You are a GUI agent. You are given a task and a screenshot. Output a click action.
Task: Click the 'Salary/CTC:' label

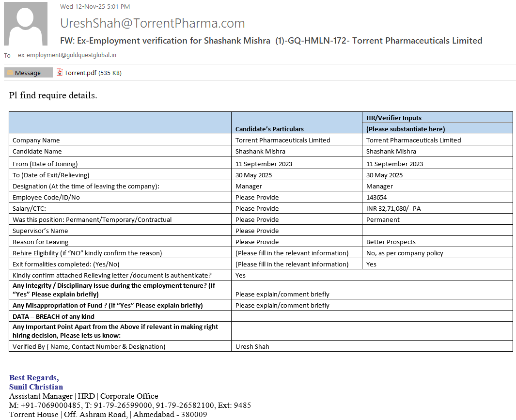pyautogui.click(x=29, y=209)
